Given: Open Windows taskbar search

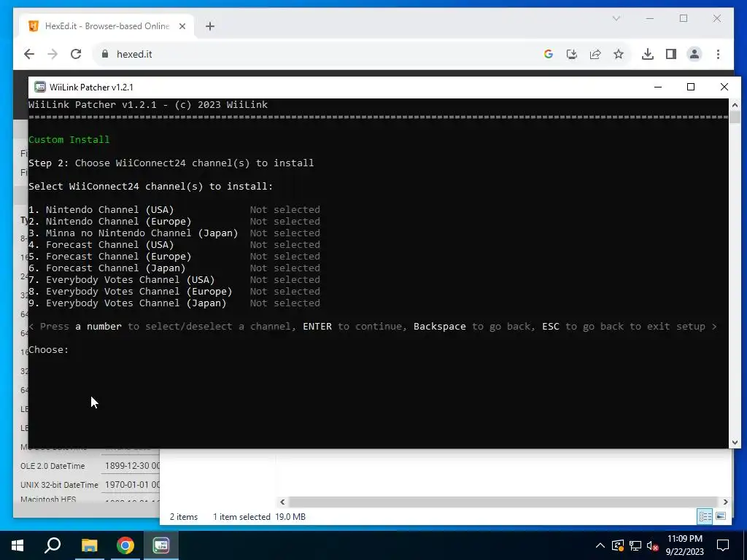Looking at the screenshot, I should (x=53, y=545).
